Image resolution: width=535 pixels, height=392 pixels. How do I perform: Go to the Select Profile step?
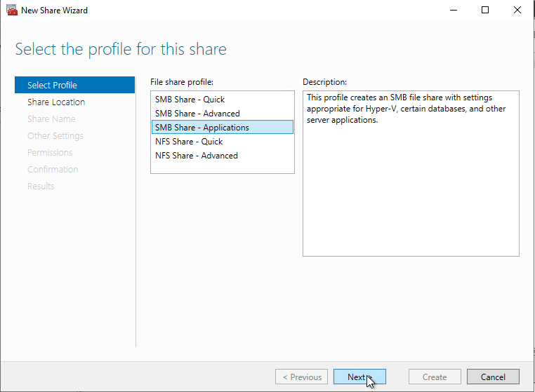point(53,85)
